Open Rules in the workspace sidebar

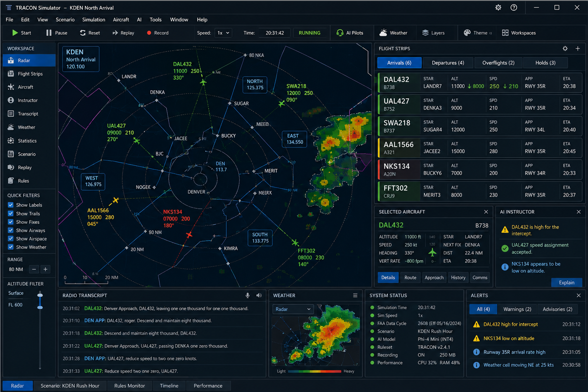tap(29, 181)
